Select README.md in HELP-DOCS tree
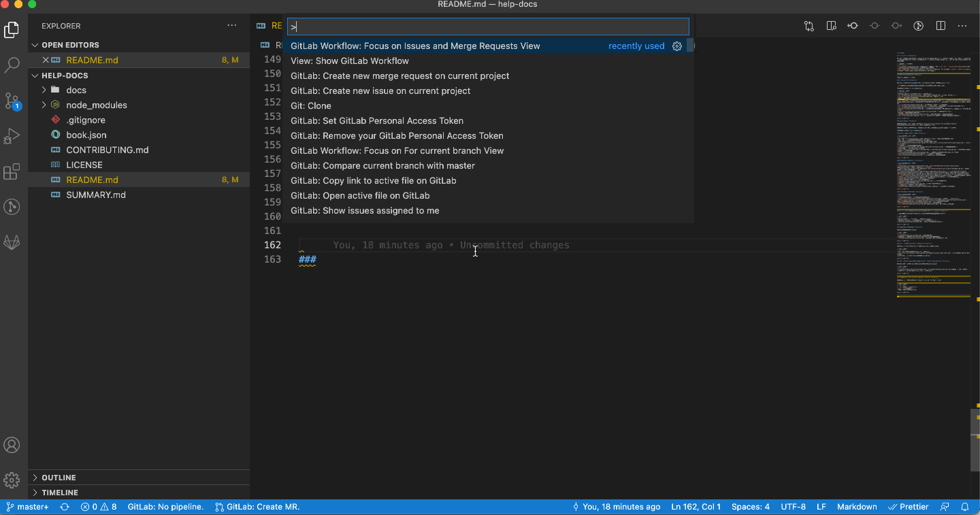Viewport: 980px width, 515px height. coord(139,180)
